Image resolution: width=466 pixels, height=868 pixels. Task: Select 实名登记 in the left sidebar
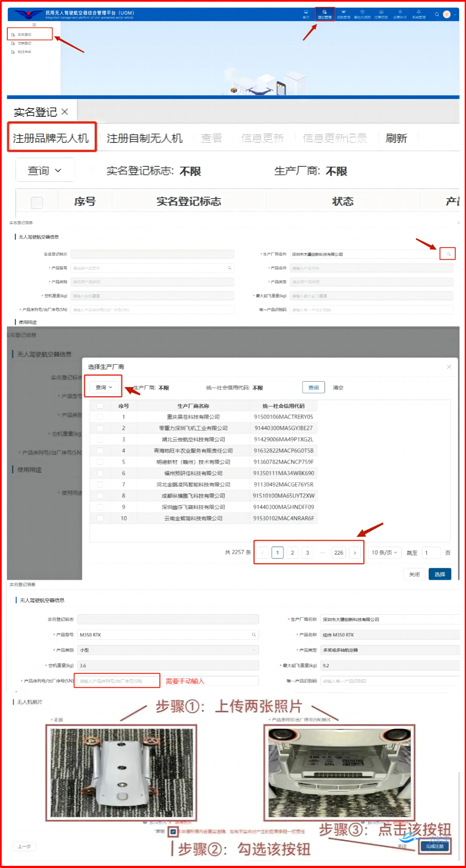click(x=24, y=34)
